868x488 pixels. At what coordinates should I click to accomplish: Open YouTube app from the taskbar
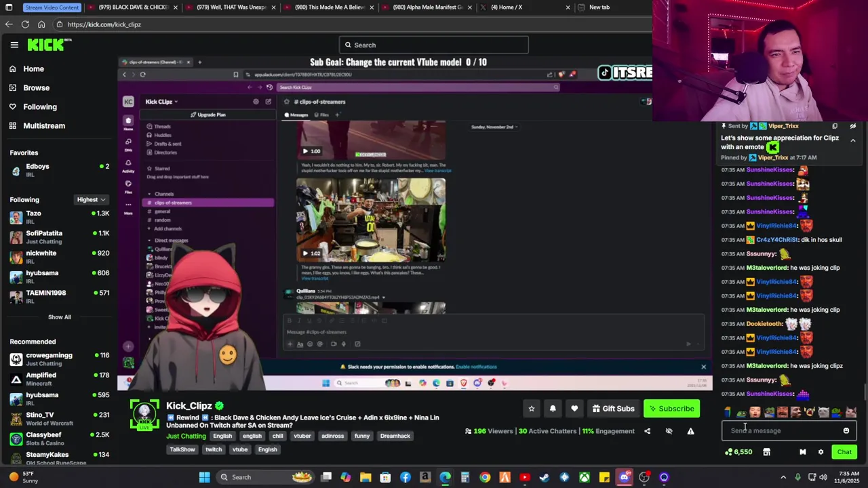(x=524, y=477)
